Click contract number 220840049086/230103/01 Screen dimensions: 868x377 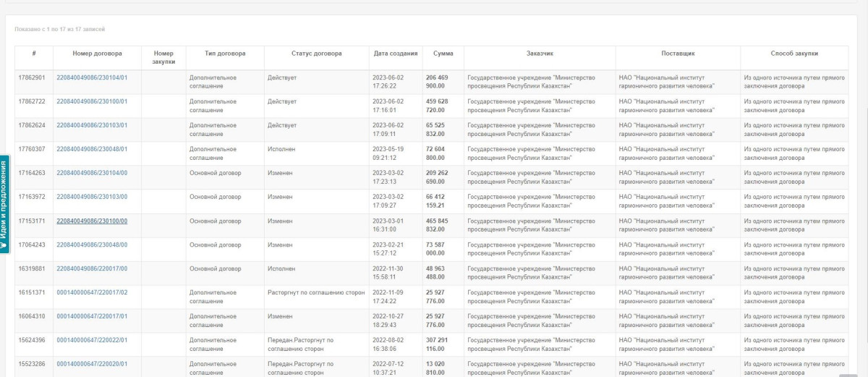pyautogui.click(x=92, y=126)
